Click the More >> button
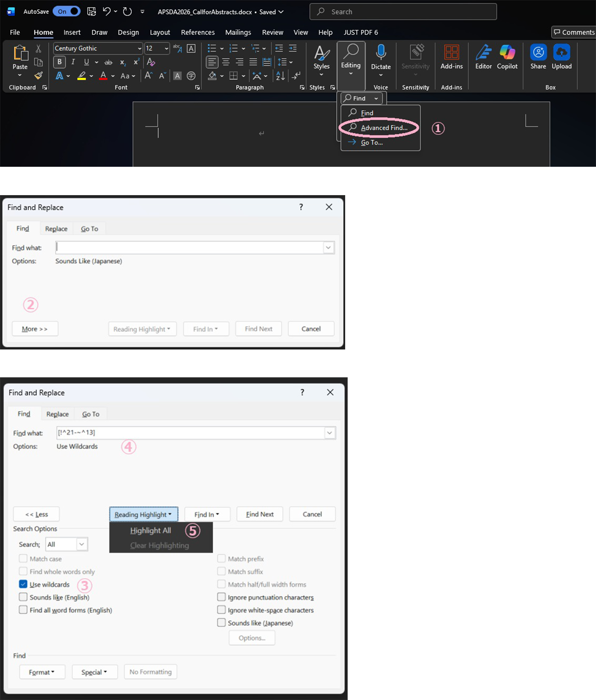This screenshot has height=700, width=596. (35, 329)
